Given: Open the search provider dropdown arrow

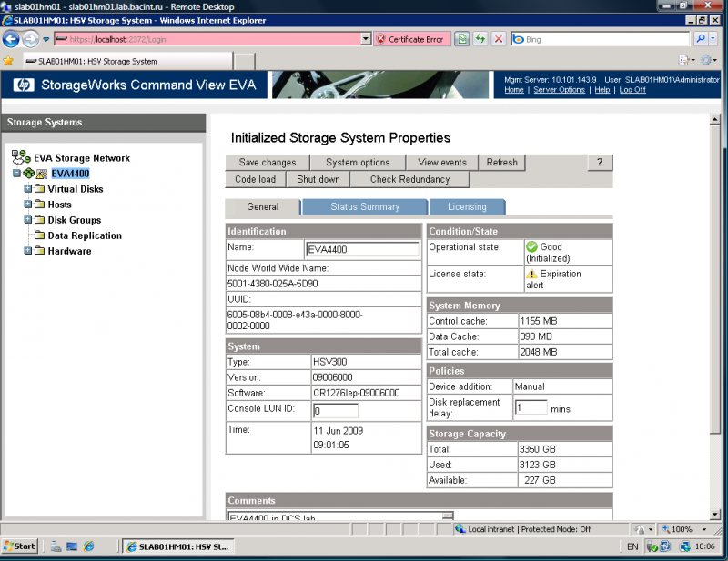Looking at the screenshot, I should [713, 39].
